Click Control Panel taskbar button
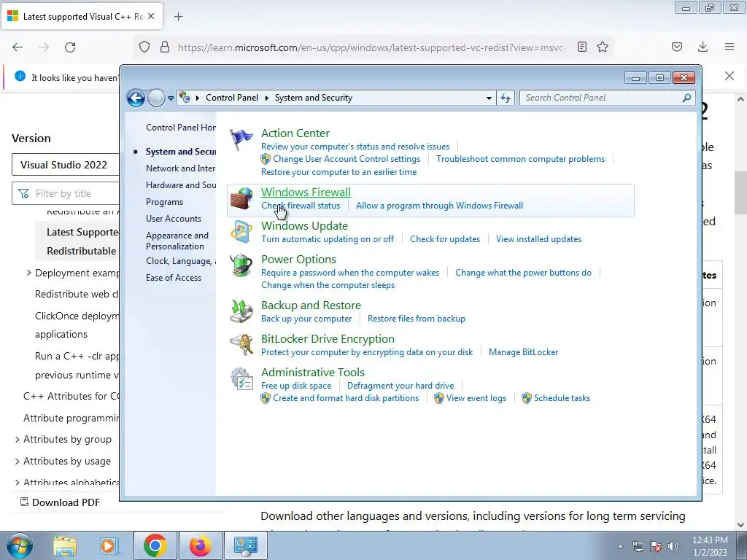Viewport: 747px width, 560px height. click(245, 545)
